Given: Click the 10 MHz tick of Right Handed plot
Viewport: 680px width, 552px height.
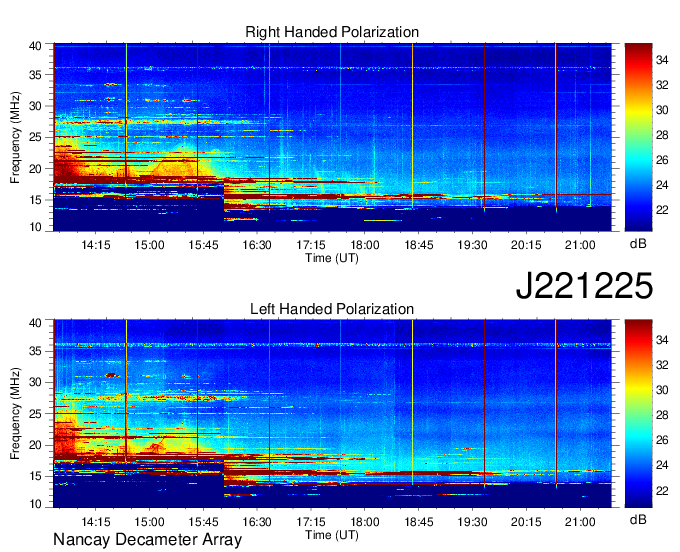Looking at the screenshot, I should (35, 227).
